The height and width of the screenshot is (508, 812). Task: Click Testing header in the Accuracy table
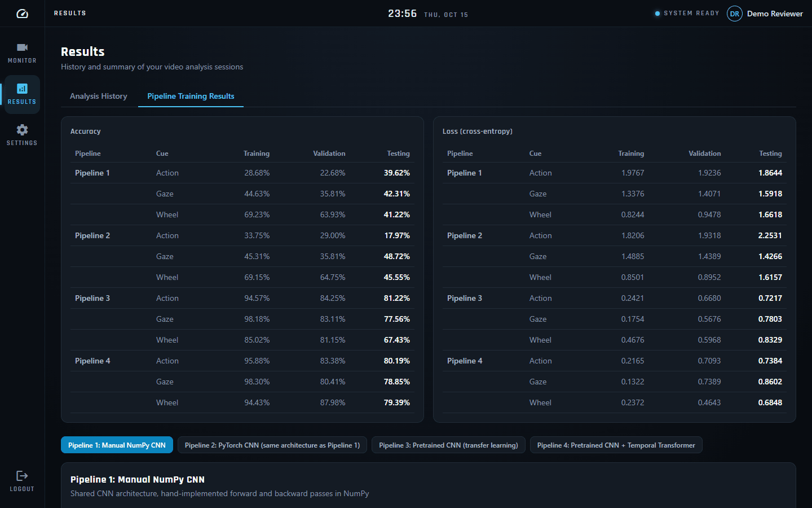tap(398, 154)
